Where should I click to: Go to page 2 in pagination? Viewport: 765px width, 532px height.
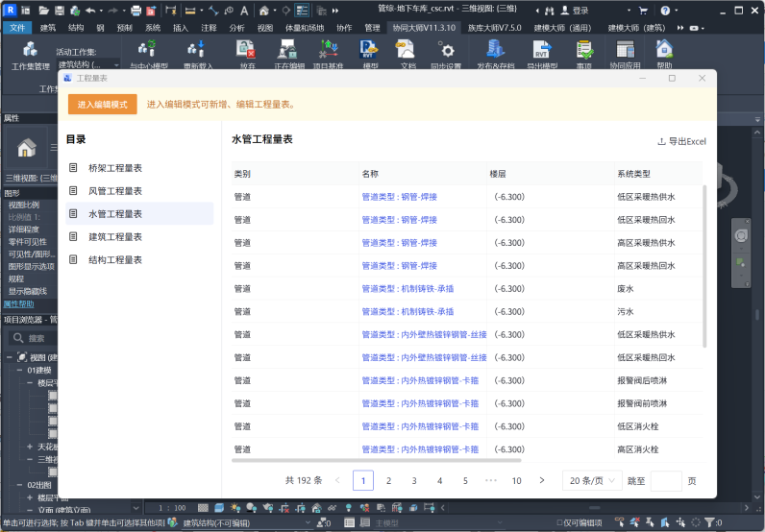[388, 480]
